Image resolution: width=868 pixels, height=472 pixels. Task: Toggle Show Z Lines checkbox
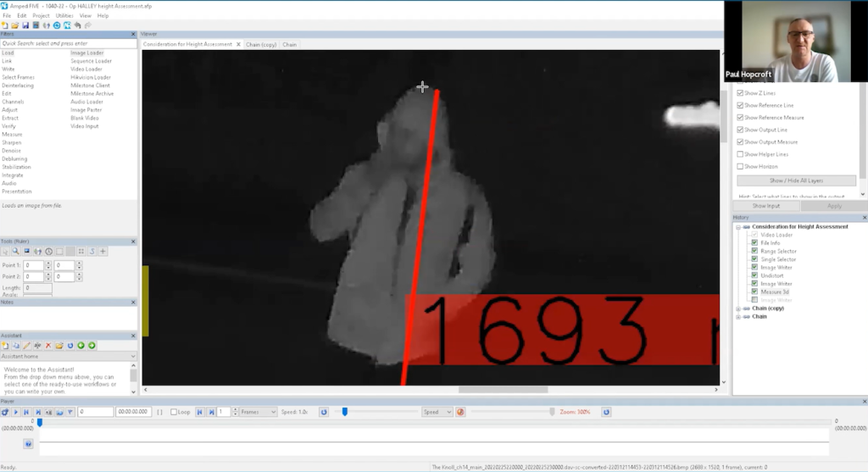(x=740, y=93)
